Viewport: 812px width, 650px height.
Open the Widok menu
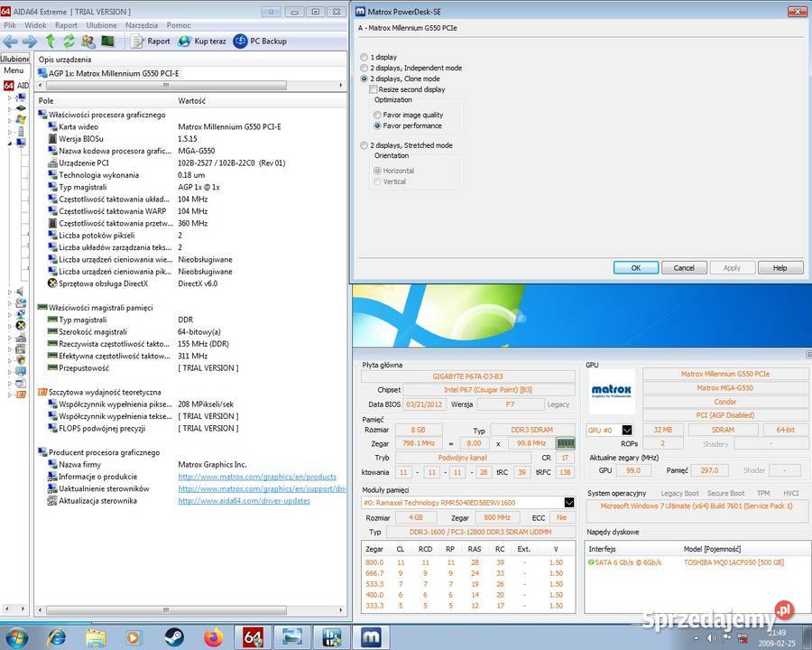pyautogui.click(x=35, y=25)
